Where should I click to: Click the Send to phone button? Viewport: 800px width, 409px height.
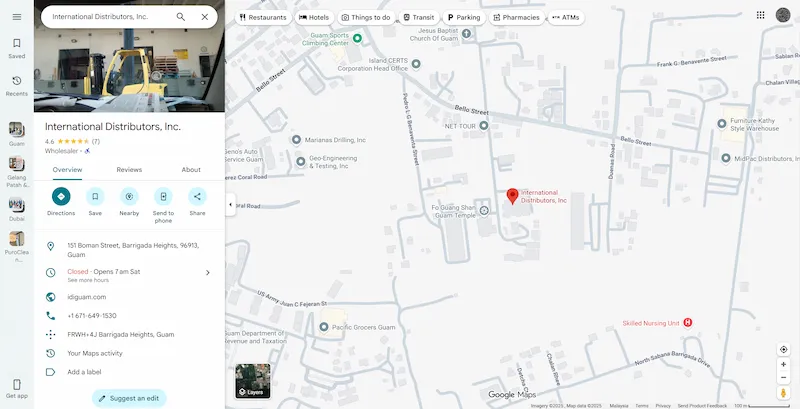click(x=163, y=196)
